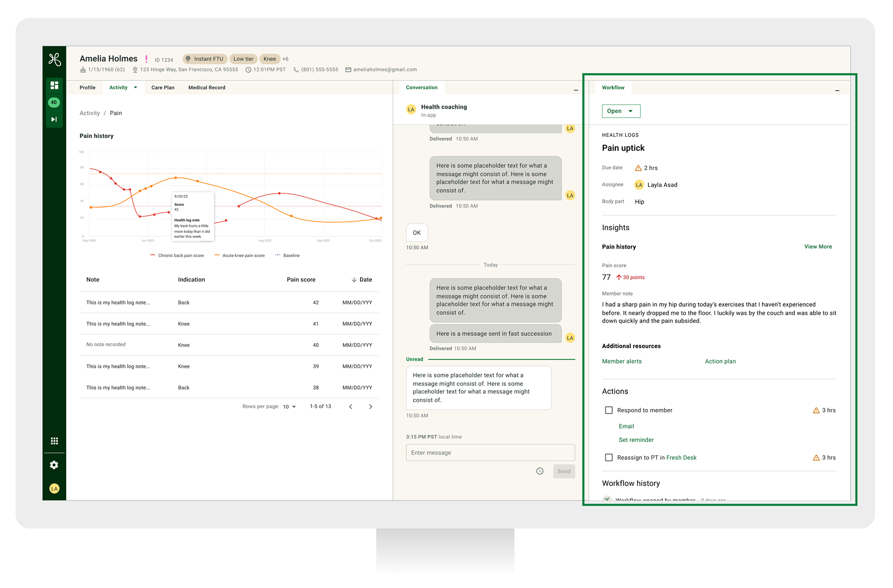
Task: Minimize the Workflow panel
Action: [837, 91]
